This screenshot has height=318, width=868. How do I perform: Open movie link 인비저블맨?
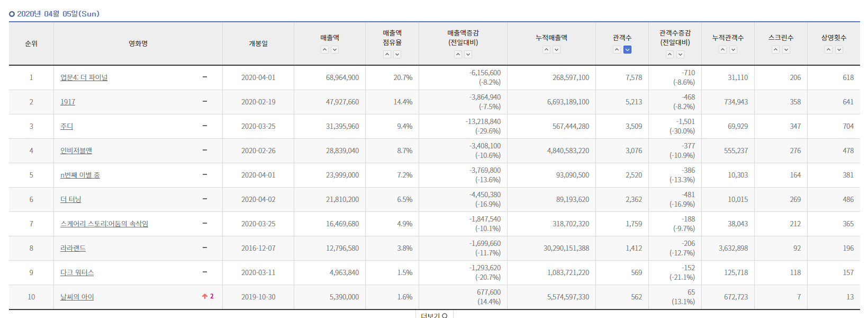tap(76, 151)
